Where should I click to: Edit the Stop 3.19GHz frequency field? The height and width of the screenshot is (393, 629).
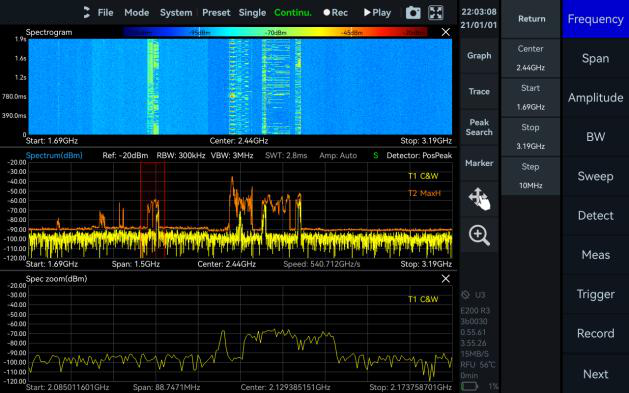(530, 137)
